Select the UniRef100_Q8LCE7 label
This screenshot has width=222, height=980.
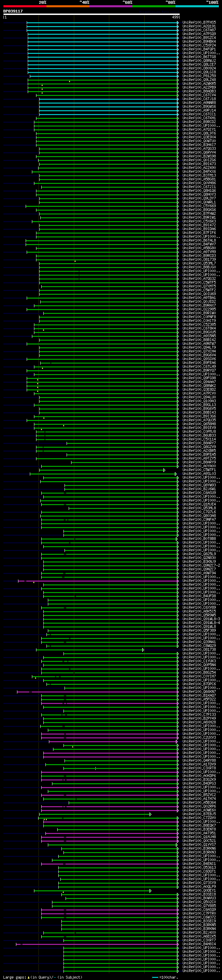[199, 64]
